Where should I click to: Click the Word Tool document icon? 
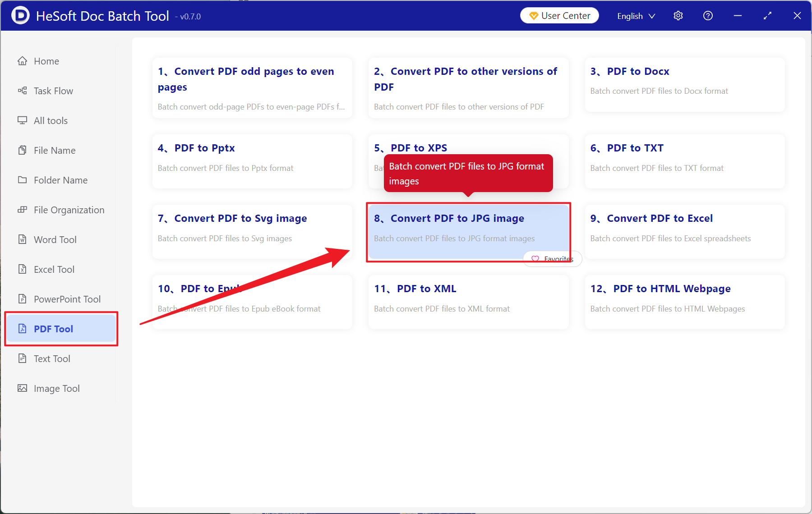point(22,239)
